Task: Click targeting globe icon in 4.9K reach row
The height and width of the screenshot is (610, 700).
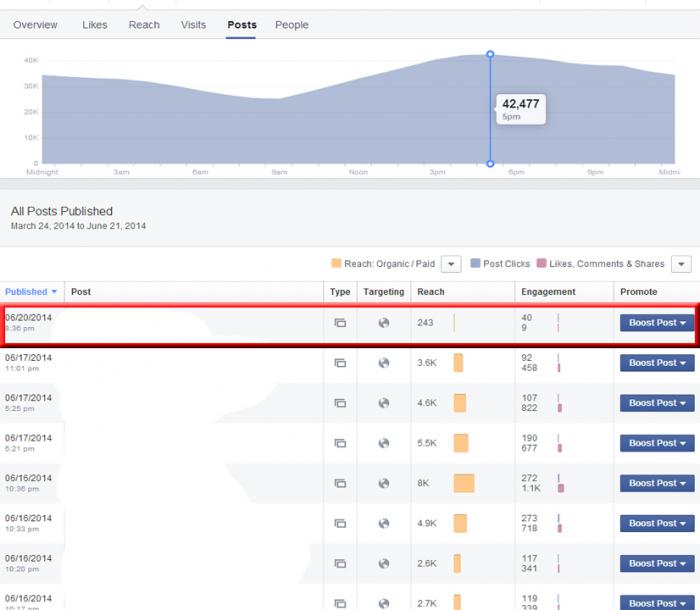Action: (x=384, y=523)
